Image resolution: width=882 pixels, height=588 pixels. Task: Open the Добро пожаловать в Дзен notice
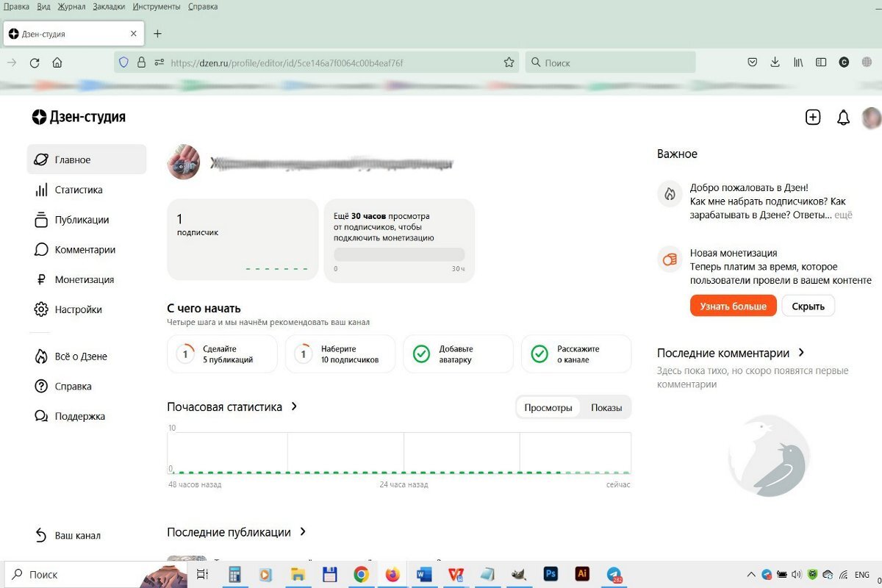tap(755, 201)
